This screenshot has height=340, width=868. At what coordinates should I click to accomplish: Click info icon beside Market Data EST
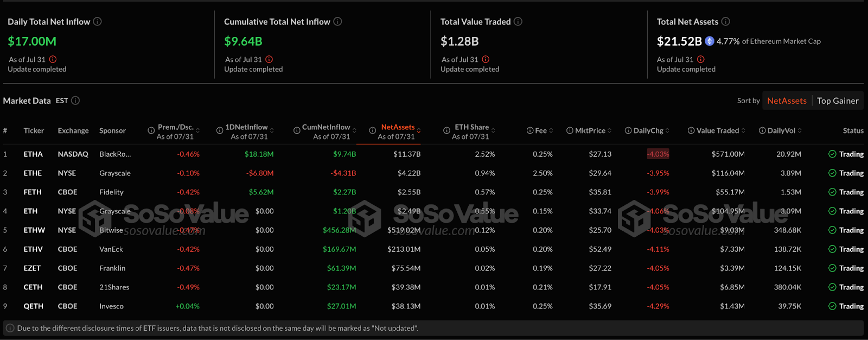click(75, 100)
